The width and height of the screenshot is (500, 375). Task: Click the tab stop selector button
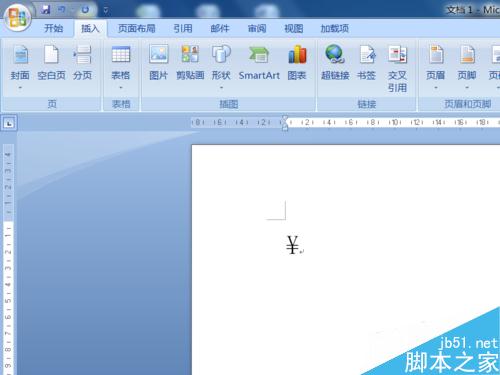(9, 123)
